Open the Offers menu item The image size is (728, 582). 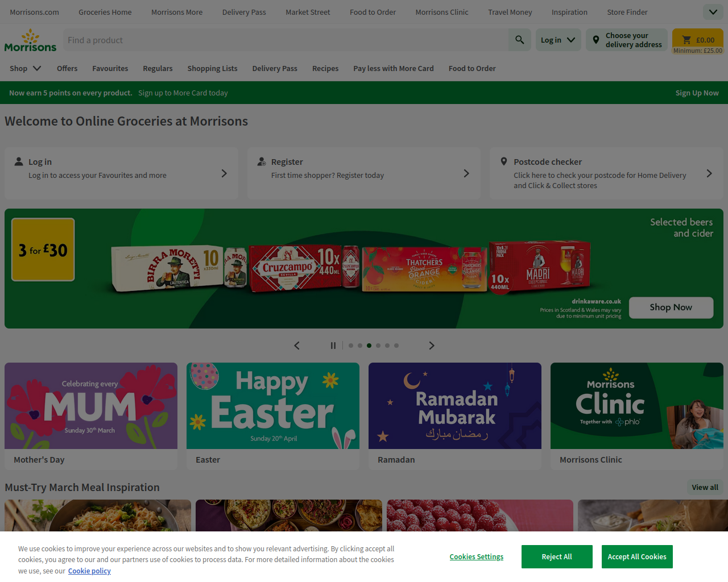67,68
